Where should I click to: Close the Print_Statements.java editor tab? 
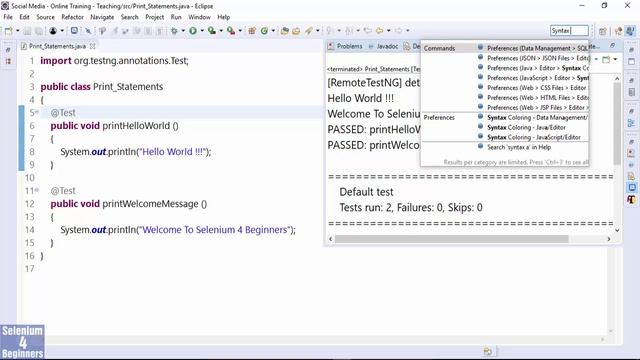(x=93, y=46)
